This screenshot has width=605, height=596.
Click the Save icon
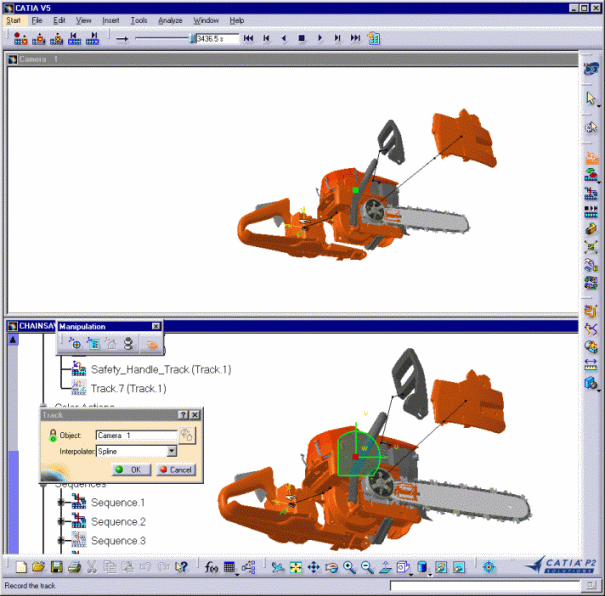pyautogui.click(x=56, y=567)
